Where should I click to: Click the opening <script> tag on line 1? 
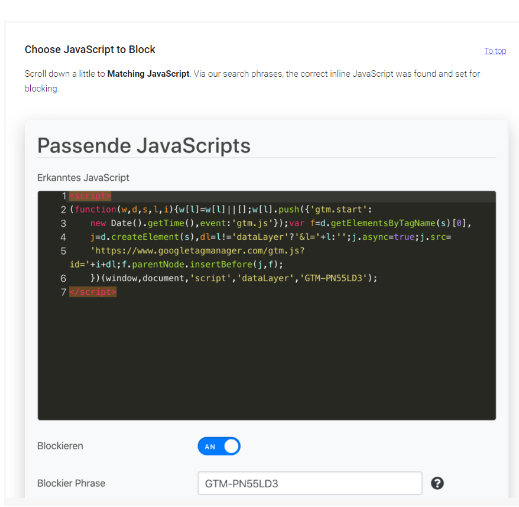(90, 196)
